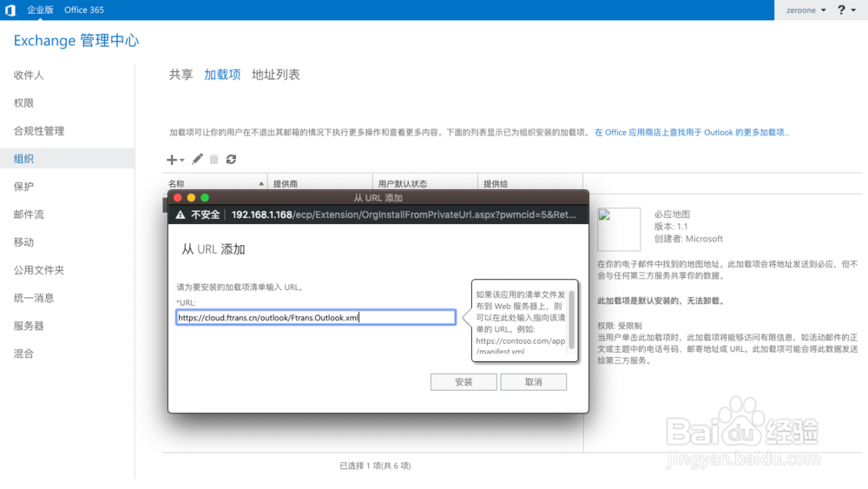Click the 取消 cancel button
This screenshot has width=868, height=489.
[533, 382]
